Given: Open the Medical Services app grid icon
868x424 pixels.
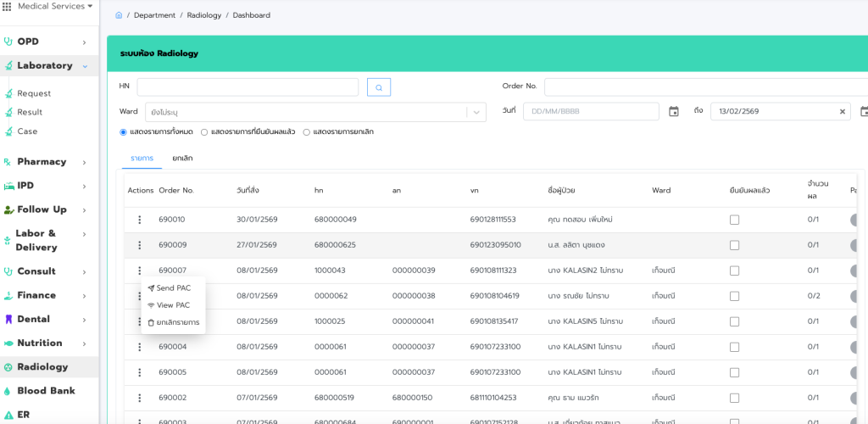Looking at the screenshot, I should (x=8, y=6).
